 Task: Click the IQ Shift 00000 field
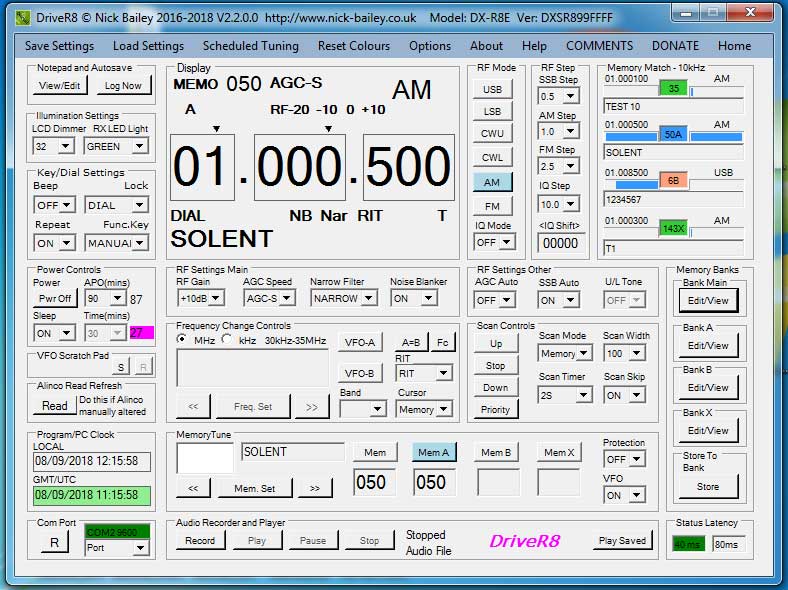(x=560, y=243)
